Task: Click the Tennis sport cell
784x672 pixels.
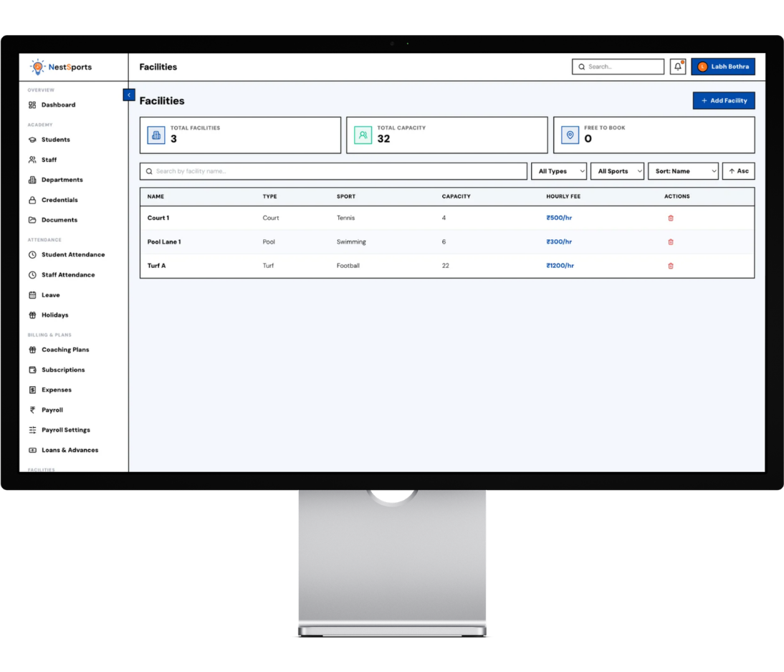Action: [345, 218]
